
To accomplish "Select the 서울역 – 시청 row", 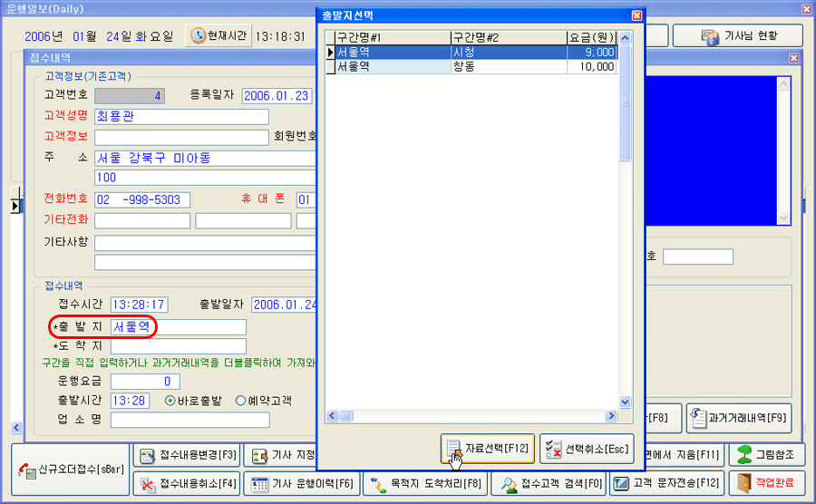I will pyautogui.click(x=471, y=52).
